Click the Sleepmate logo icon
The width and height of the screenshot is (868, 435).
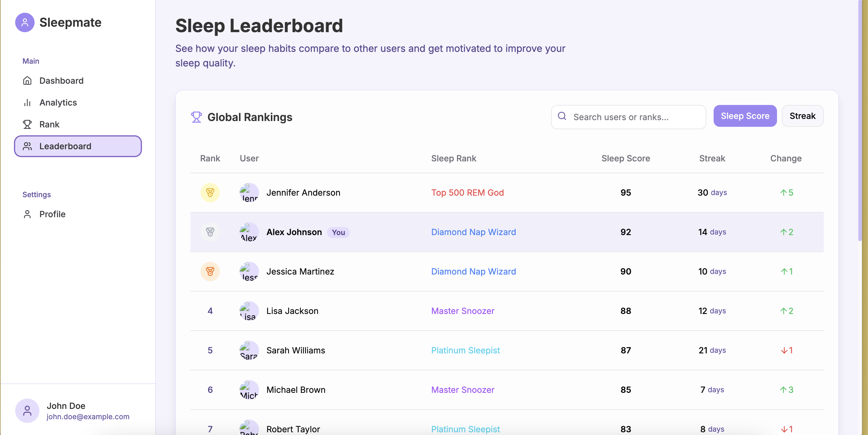pyautogui.click(x=25, y=22)
